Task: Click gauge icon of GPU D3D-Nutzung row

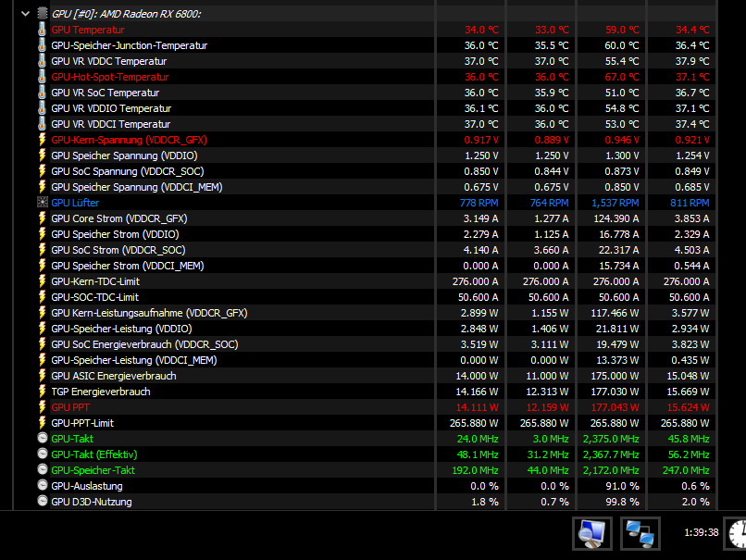Action: (x=43, y=501)
